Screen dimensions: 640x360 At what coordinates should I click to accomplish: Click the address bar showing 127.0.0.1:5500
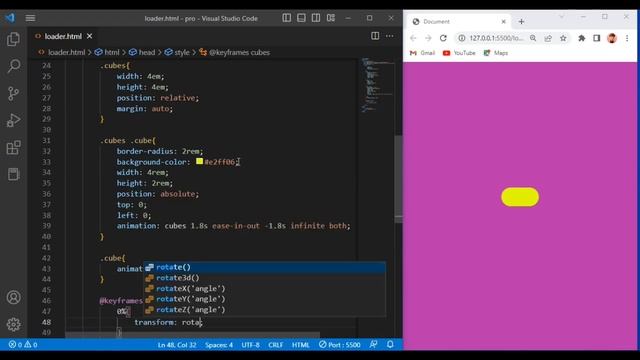pyautogui.click(x=496, y=38)
